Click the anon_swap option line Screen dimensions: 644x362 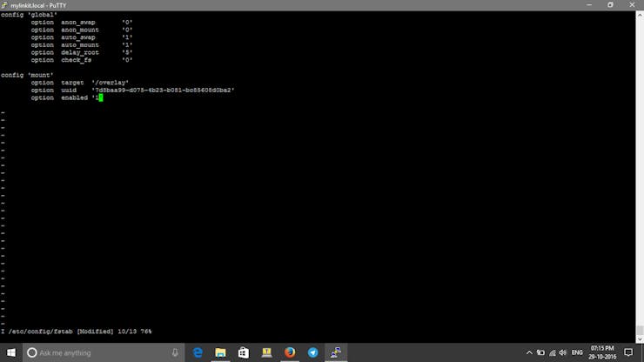(x=82, y=22)
